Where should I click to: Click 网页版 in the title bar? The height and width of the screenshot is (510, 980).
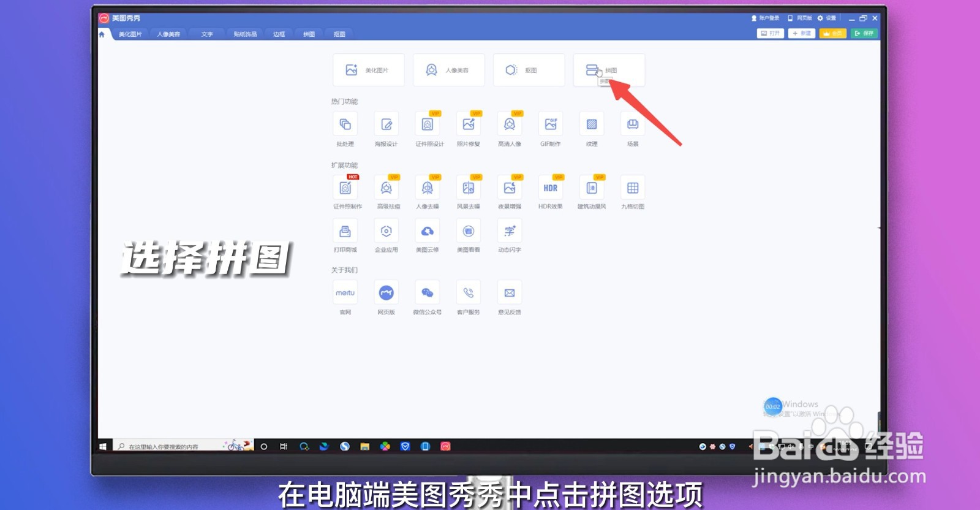[x=801, y=18]
